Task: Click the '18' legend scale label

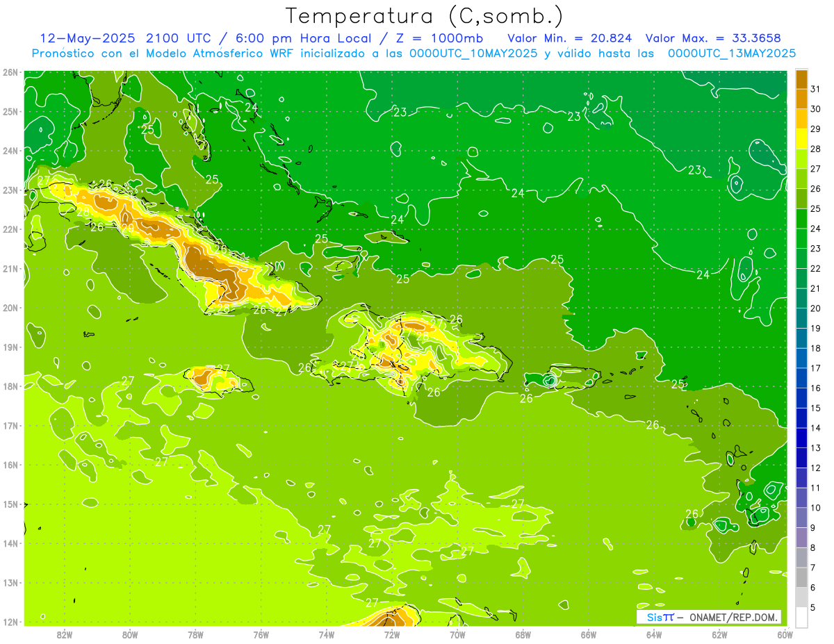Action: point(815,348)
